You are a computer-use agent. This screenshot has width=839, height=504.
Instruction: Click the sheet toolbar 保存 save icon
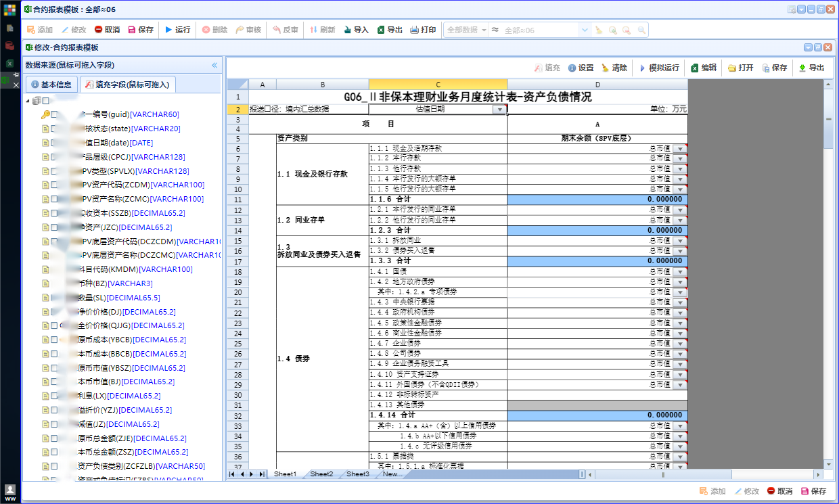pos(766,68)
